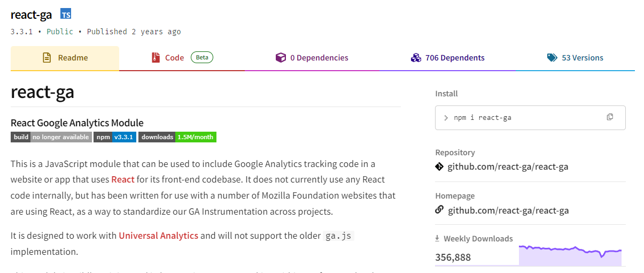The image size is (644, 273).
Task: Click the npm i react-ga install field
Action: (x=530, y=117)
